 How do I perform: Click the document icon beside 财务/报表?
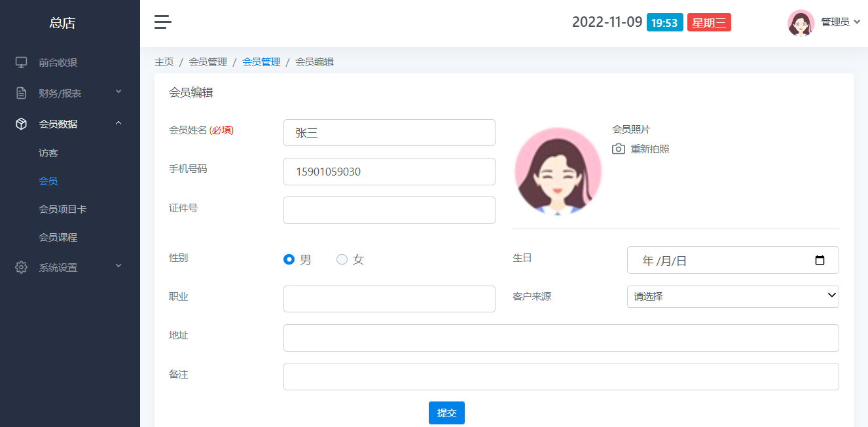tap(22, 93)
